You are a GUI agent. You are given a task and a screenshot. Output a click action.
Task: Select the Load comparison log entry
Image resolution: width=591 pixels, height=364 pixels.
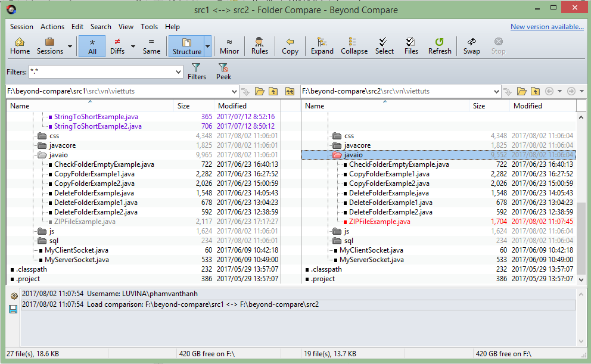pyautogui.click(x=298, y=304)
